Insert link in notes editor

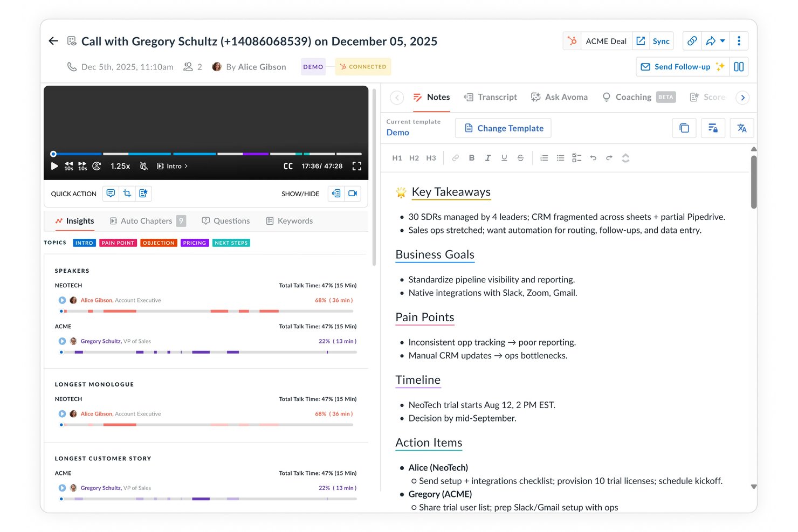tap(456, 158)
